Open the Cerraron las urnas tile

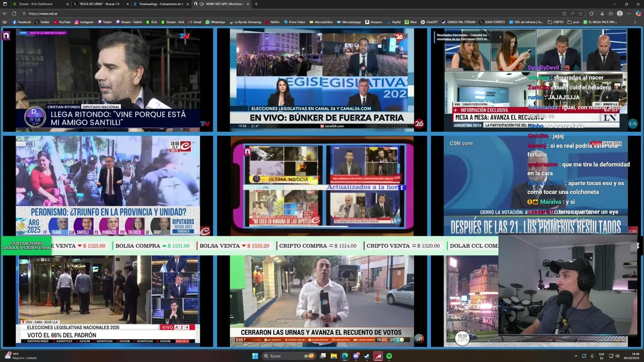[x=322, y=301]
